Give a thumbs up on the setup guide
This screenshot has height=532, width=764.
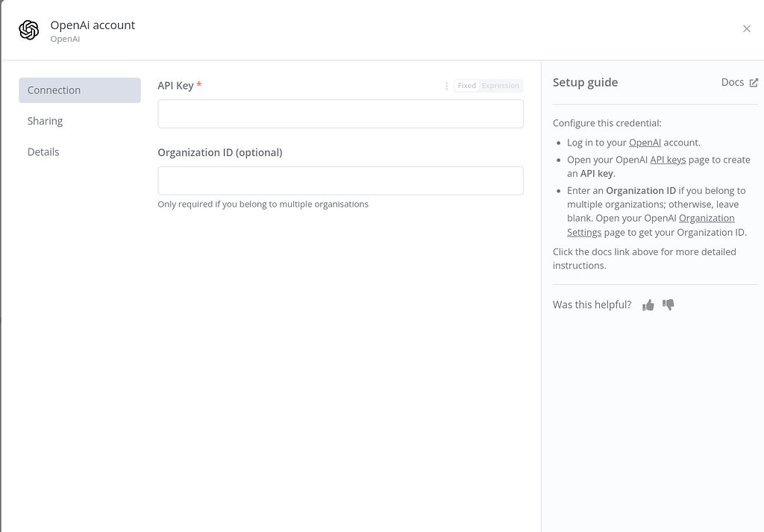648,304
